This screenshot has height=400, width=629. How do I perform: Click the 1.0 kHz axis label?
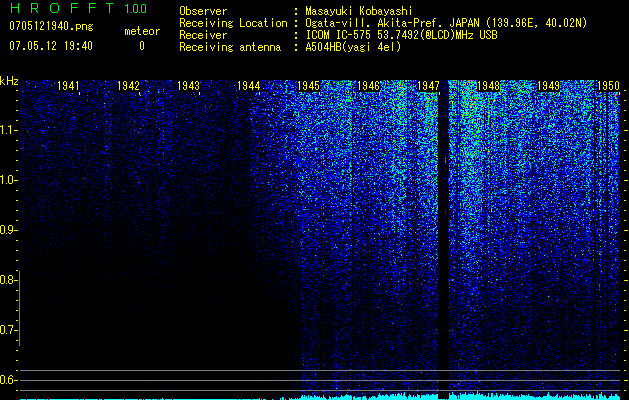pos(8,180)
